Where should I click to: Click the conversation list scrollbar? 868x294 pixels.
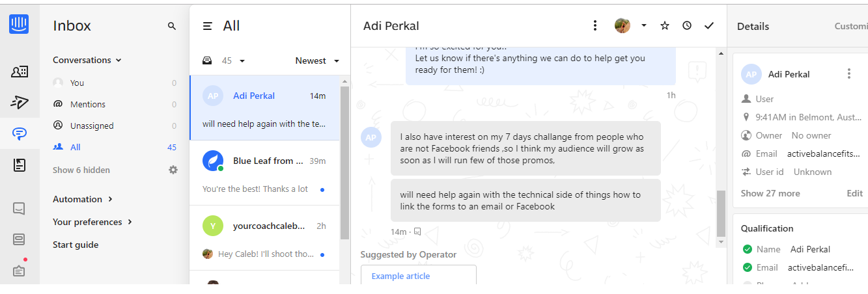[x=344, y=163]
